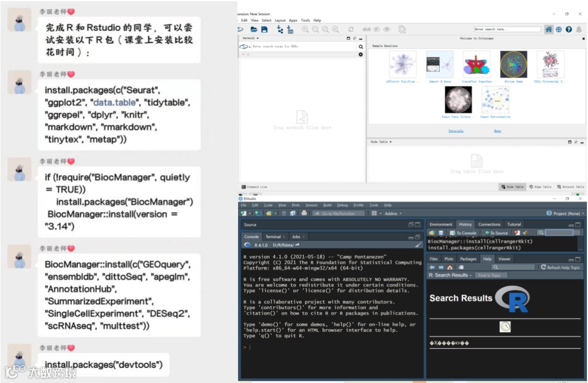588x383 pixels.
Task: Open Apps menu in Cytoscape
Action: click(293, 21)
